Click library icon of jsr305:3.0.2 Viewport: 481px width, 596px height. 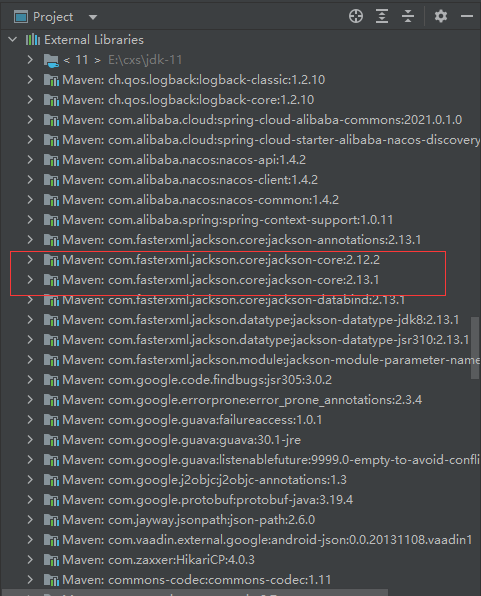coord(51,380)
